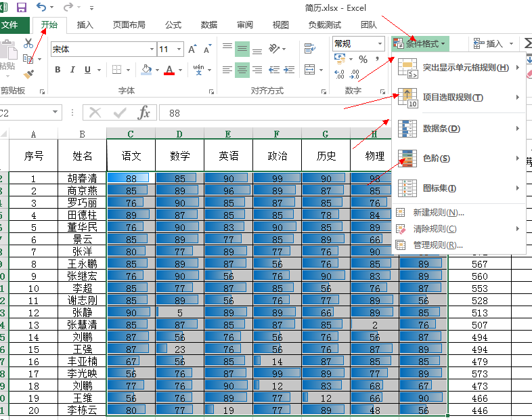The height and width of the screenshot is (420, 532).
Task: Open the 文件 File tab
Action: (x=14, y=25)
